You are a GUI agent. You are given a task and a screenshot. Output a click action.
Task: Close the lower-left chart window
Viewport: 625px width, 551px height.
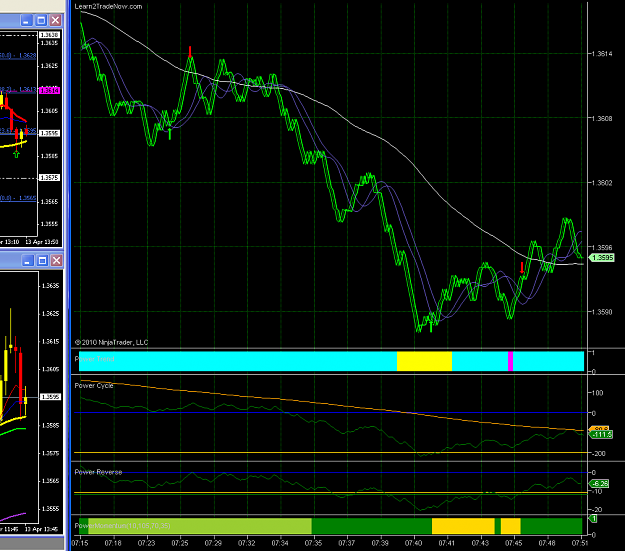pos(57,261)
